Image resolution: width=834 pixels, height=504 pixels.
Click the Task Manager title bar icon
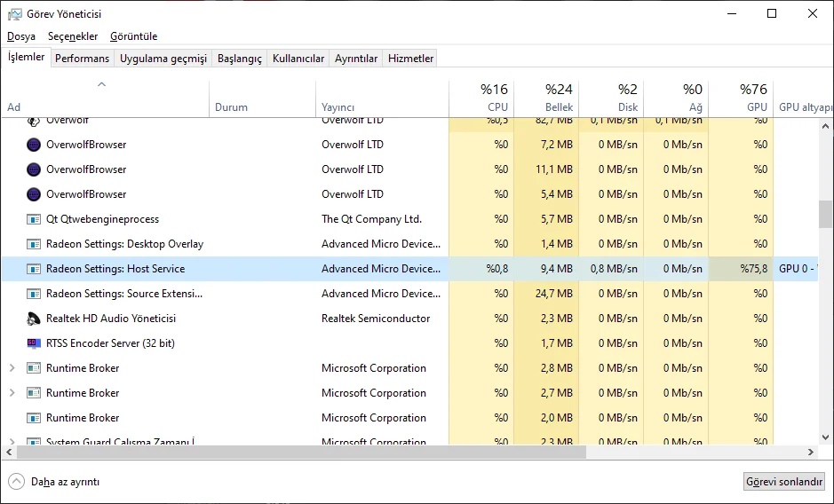[14, 13]
